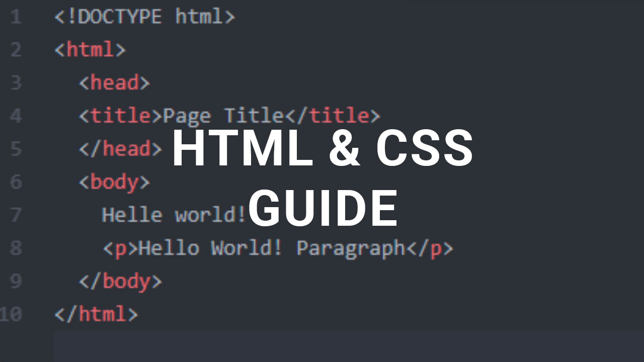Click the <!DOCTYPE html> declaration on line 1
The image size is (644, 362).
(x=144, y=17)
